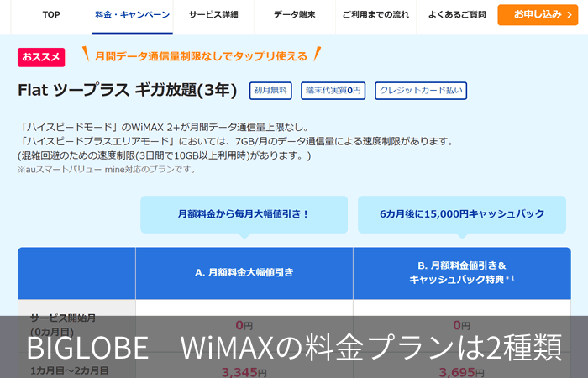
Task: Open the よくあるご質問 tab
Action: point(457,15)
